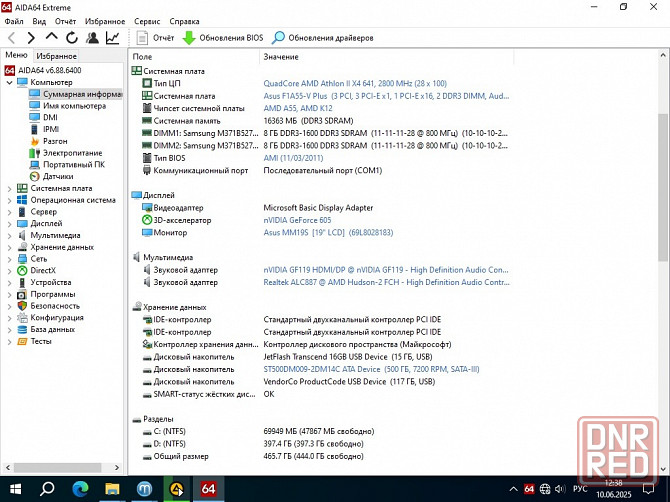Refresh the page with the circular arrow icon

(72, 38)
